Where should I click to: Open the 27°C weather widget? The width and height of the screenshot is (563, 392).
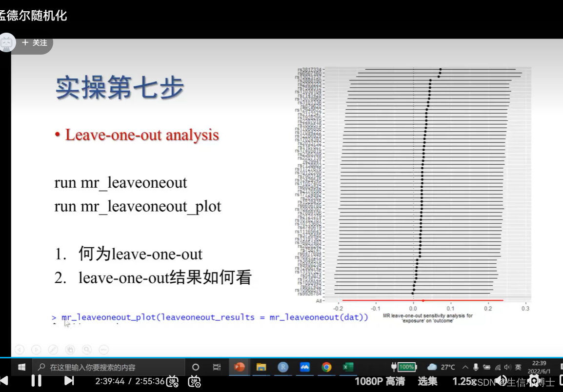tap(442, 367)
